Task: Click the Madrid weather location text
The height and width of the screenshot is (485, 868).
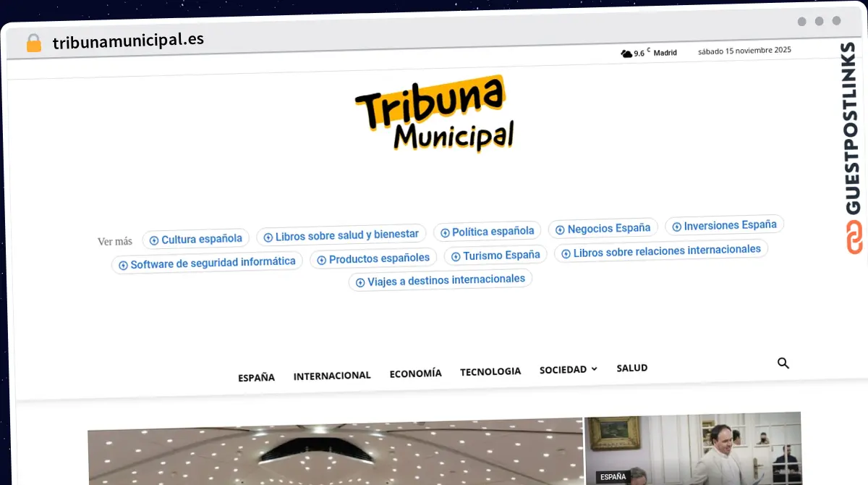Action: click(x=665, y=53)
